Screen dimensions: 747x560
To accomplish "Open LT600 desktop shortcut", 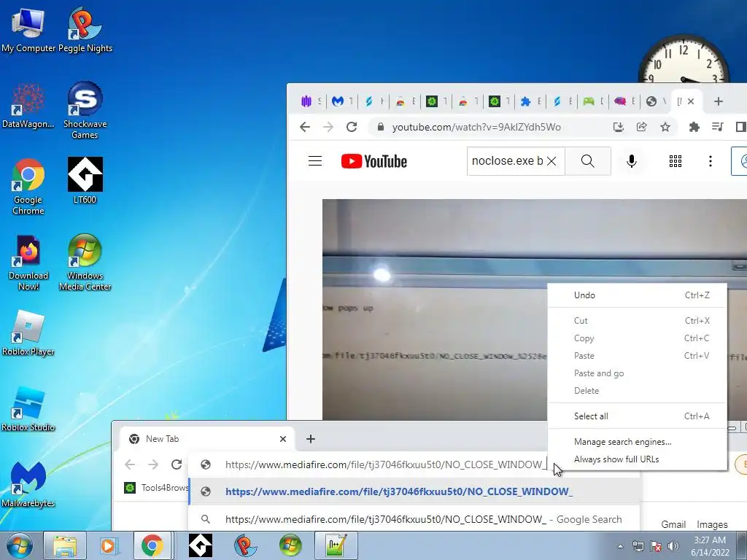I will point(85,181).
